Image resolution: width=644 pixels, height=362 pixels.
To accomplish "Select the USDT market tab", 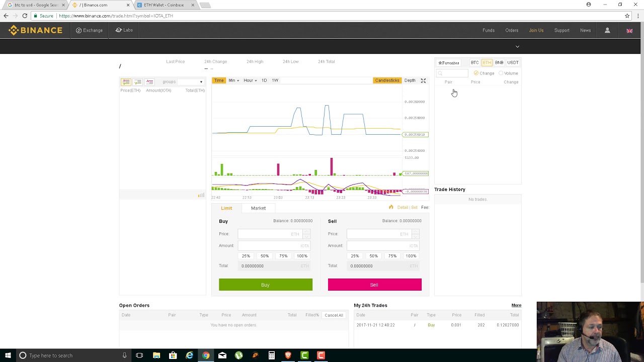I will click(513, 62).
